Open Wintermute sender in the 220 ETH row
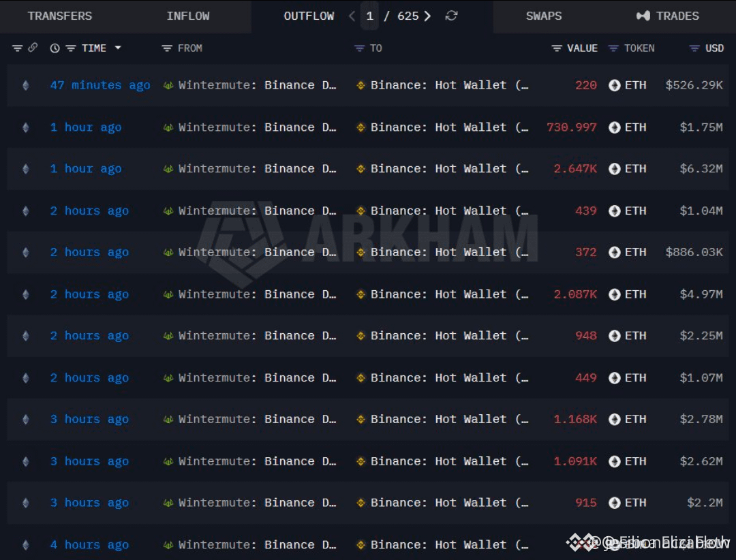The width and height of the screenshot is (736, 560). point(257,85)
